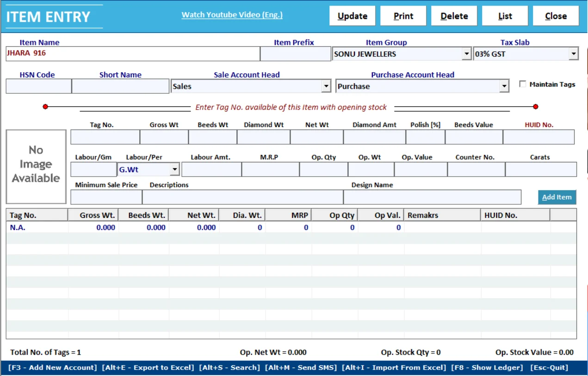This screenshot has width=588, height=376.
Task: Click the Alt+M - Send SMS shortcut
Action: [x=301, y=368]
